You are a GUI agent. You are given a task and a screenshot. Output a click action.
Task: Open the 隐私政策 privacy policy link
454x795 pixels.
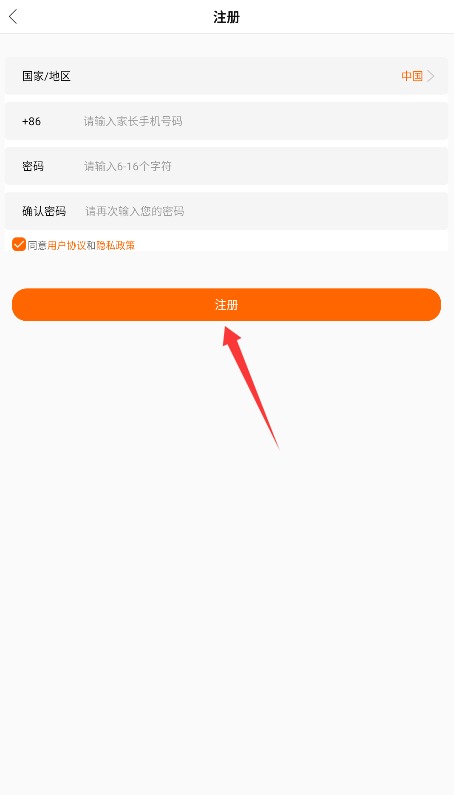(x=116, y=245)
